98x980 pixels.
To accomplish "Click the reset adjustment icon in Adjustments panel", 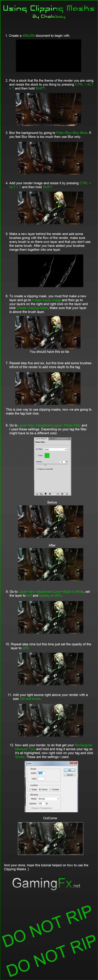I will coord(62,494).
